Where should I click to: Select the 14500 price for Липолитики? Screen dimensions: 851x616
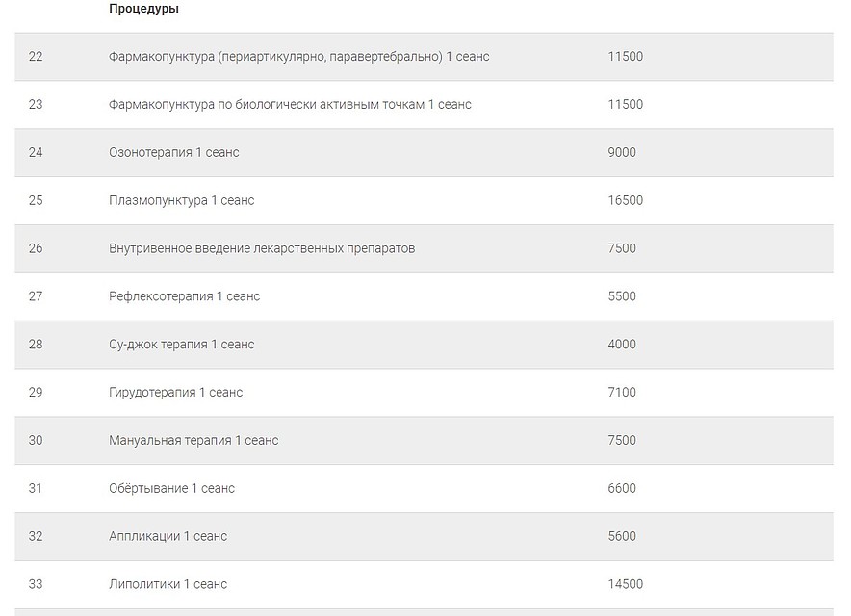(x=625, y=584)
